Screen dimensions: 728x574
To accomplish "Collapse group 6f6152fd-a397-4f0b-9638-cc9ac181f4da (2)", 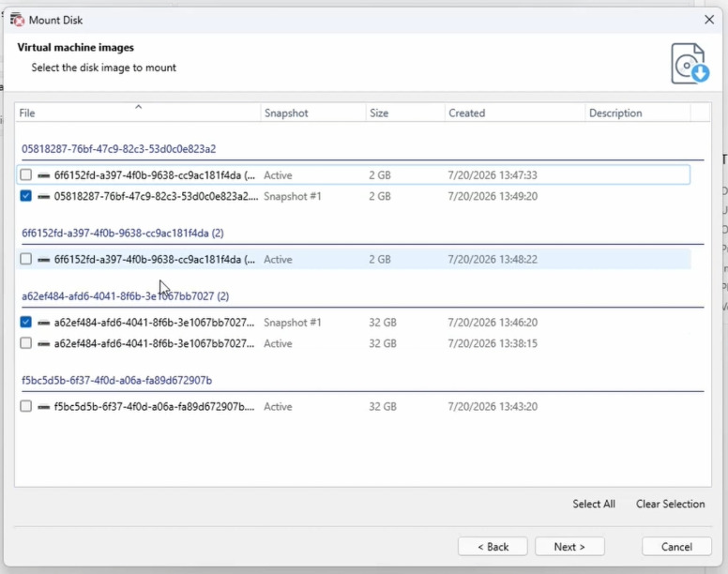I will coord(123,233).
